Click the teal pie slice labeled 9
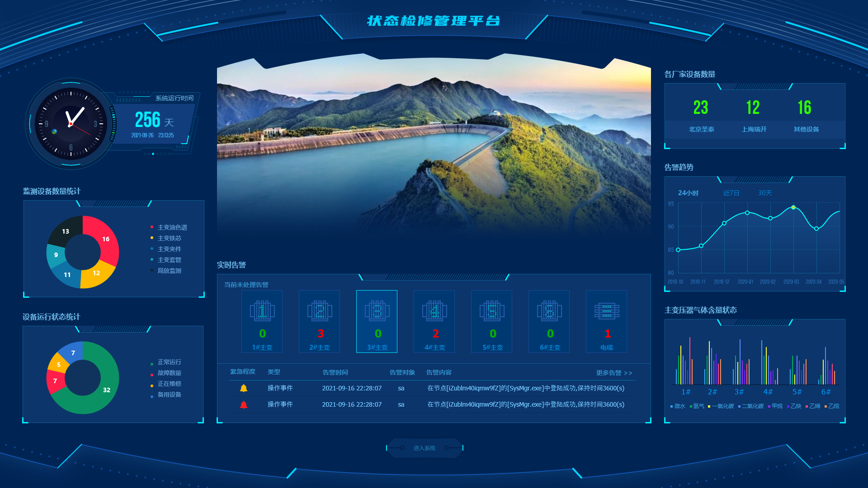Image resolution: width=868 pixels, height=488 pixels. (56, 255)
